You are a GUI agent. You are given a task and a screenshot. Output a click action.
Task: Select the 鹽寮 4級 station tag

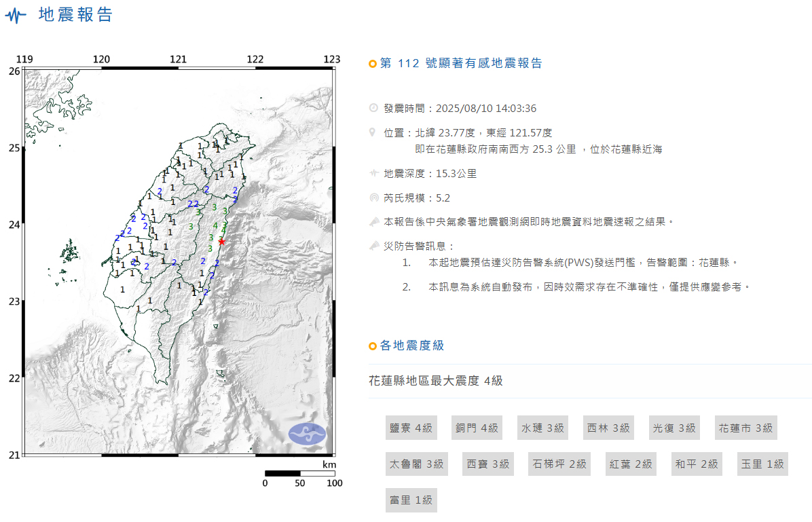pyautogui.click(x=411, y=428)
